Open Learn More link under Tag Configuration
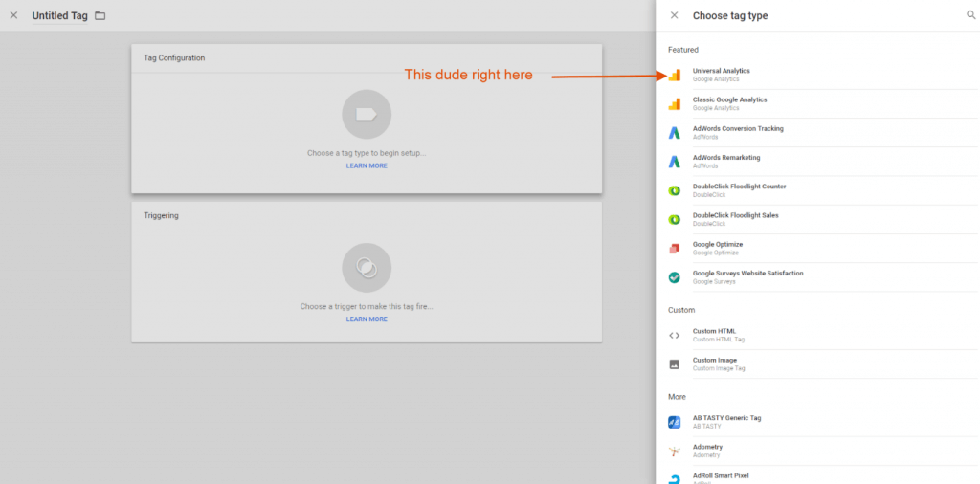 pos(367,166)
